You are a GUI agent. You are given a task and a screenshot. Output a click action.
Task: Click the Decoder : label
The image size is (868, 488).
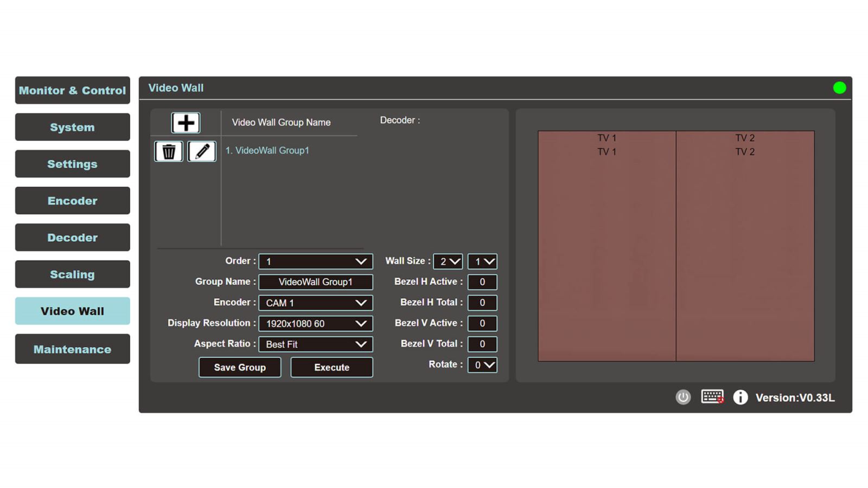(400, 120)
